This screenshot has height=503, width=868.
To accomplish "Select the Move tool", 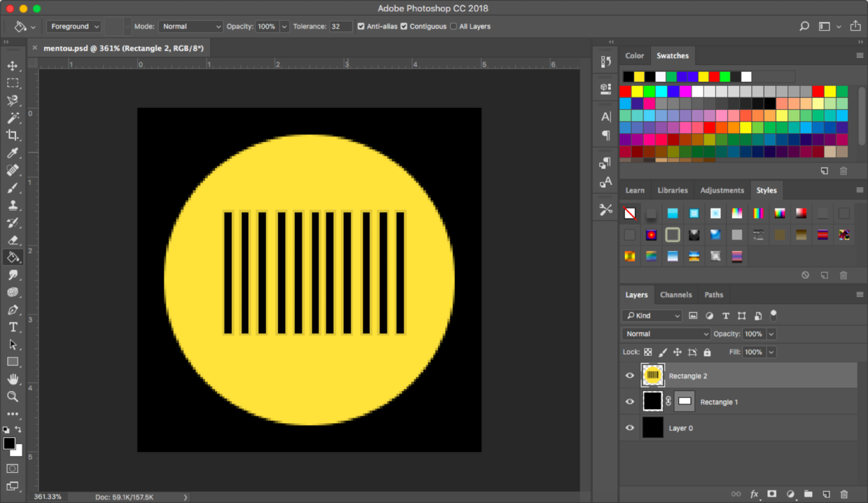I will click(13, 66).
